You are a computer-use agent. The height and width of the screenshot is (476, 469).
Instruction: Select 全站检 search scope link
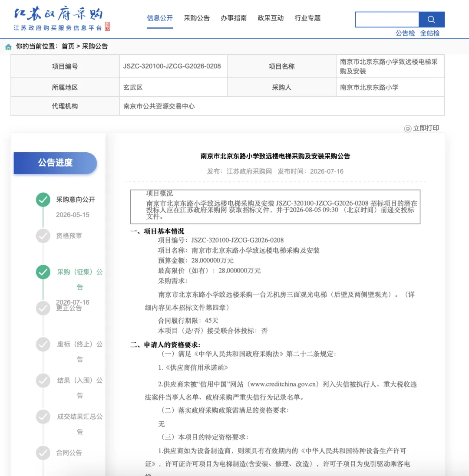pos(430,33)
